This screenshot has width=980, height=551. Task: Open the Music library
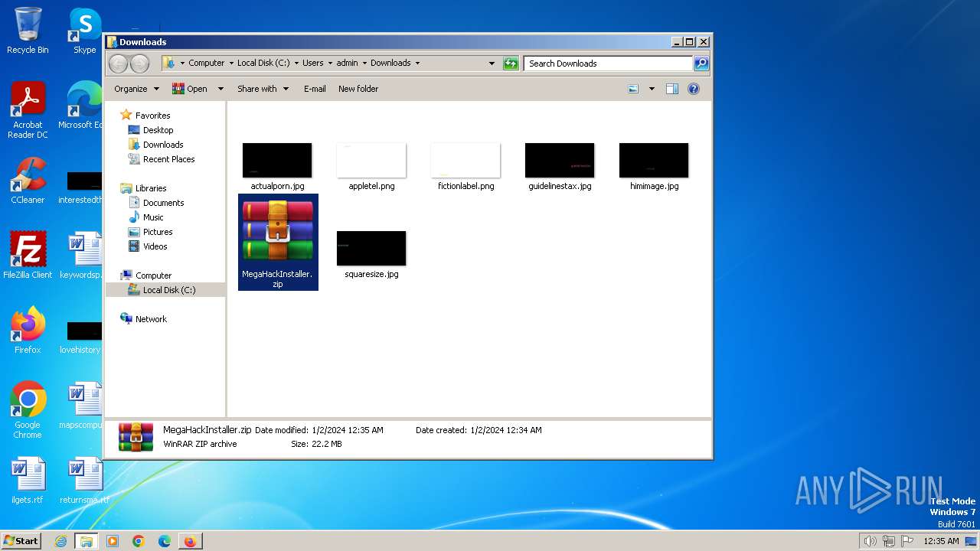click(153, 217)
